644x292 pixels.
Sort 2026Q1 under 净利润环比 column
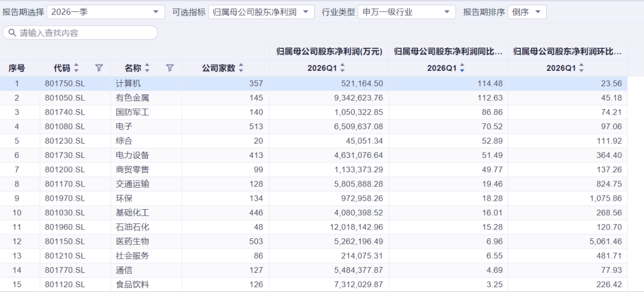[581, 69]
